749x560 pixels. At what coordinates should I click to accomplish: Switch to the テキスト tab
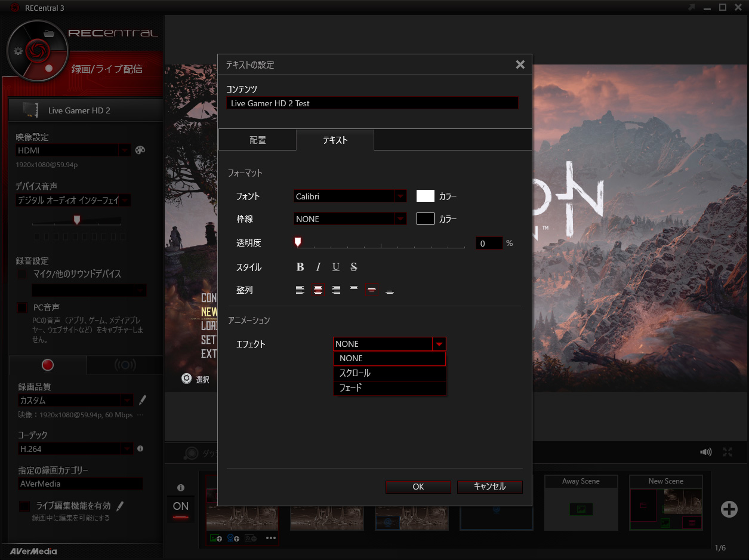click(335, 140)
